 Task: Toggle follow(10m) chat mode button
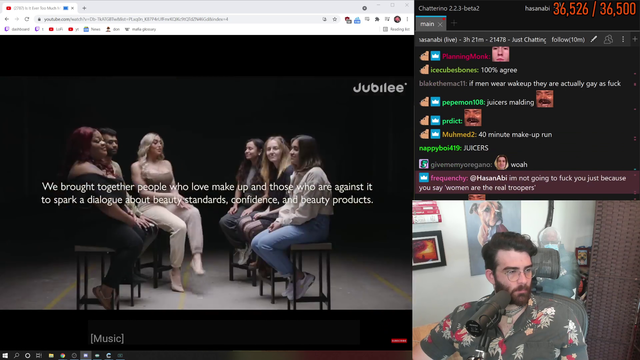coord(568,40)
